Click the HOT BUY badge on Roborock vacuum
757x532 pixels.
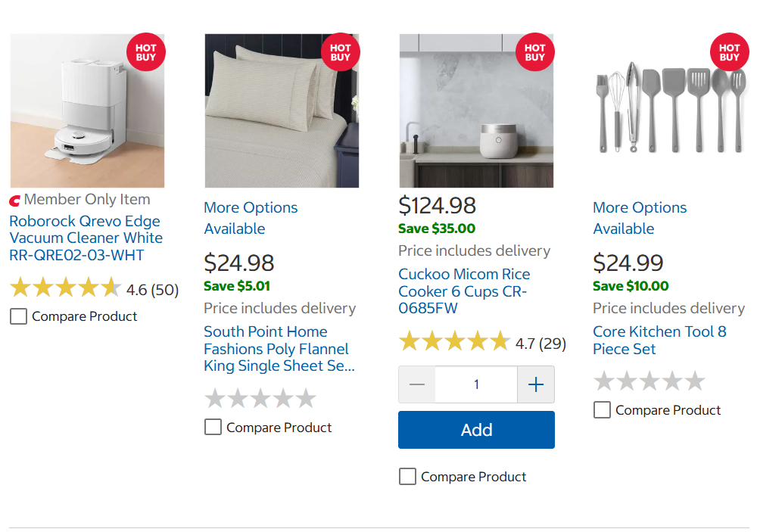146,52
